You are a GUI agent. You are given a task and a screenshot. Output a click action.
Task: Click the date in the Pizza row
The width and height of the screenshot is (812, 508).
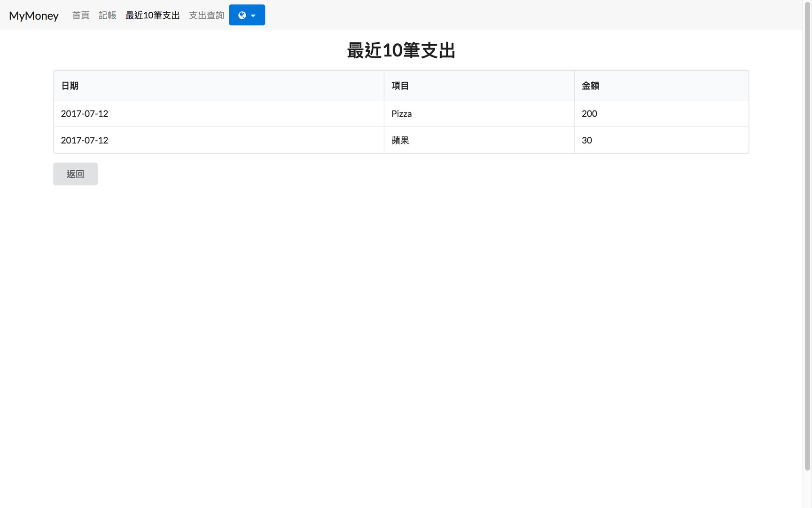[x=85, y=114]
